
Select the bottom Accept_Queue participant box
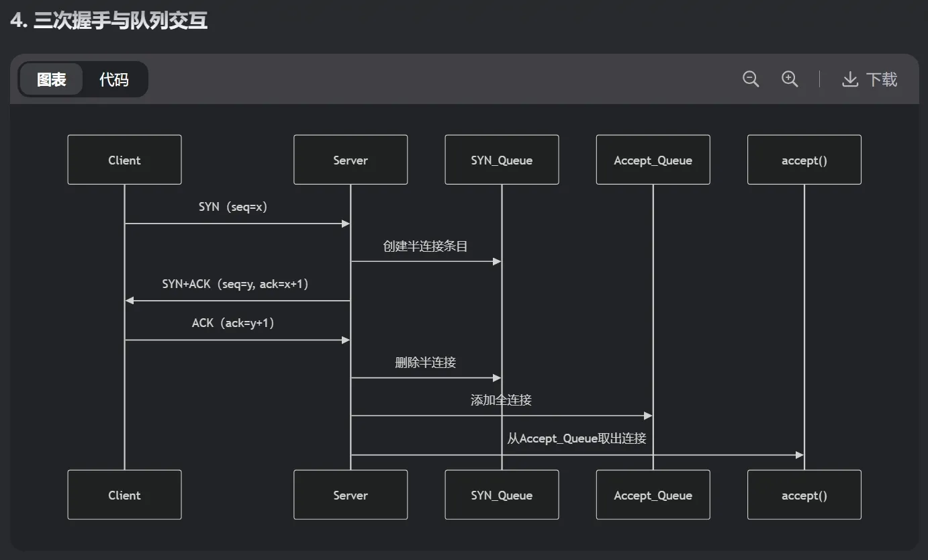coord(653,495)
